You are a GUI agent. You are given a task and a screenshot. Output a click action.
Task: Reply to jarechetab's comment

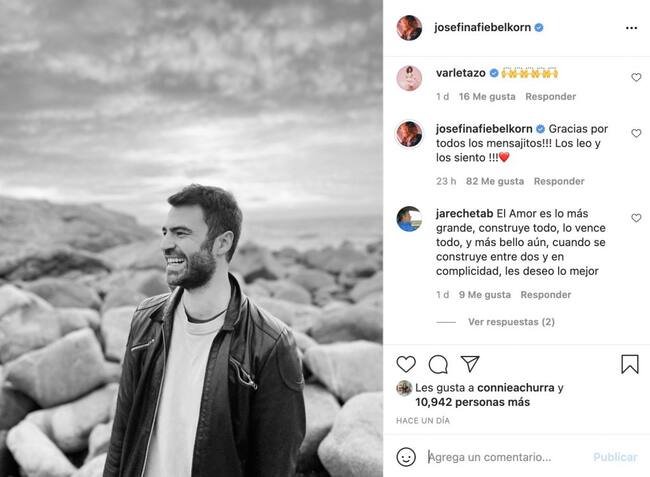(x=546, y=295)
